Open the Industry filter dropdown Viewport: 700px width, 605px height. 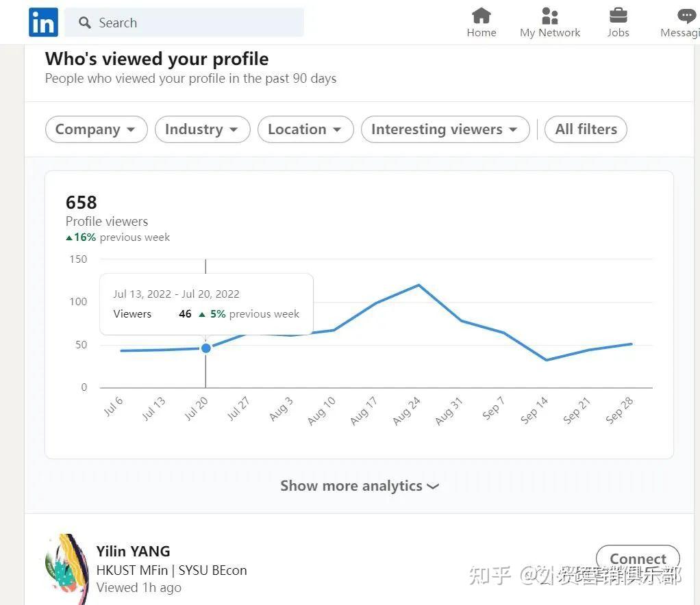click(x=202, y=129)
